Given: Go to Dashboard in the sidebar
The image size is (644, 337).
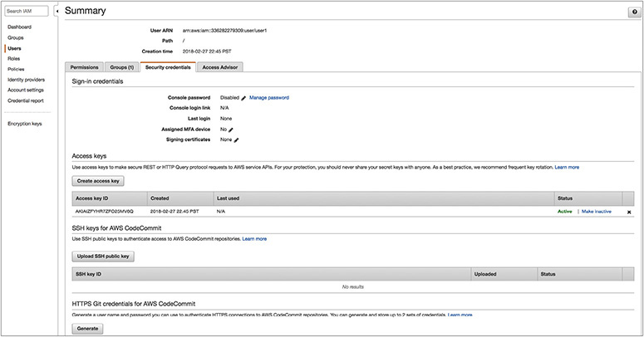Looking at the screenshot, I should [19, 27].
